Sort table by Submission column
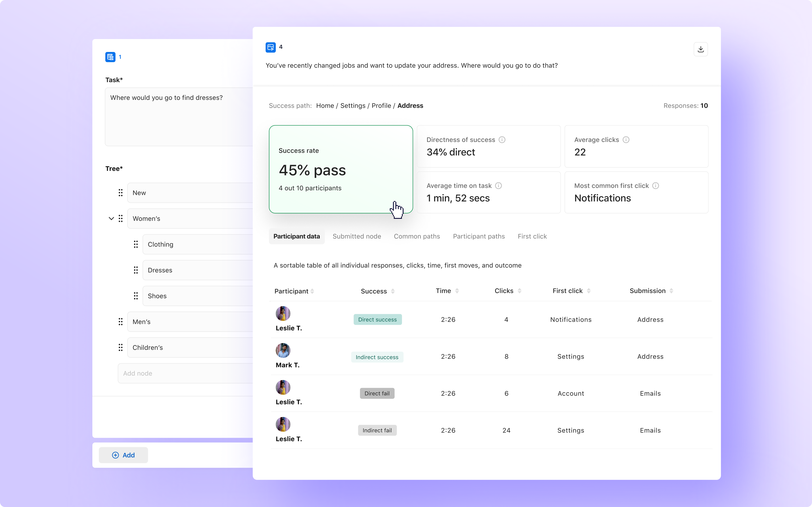This screenshot has height=507, width=812. (x=671, y=291)
